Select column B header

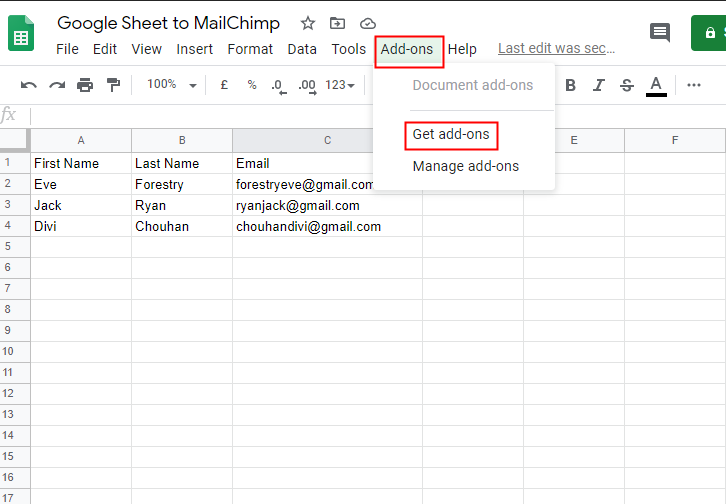click(182, 140)
